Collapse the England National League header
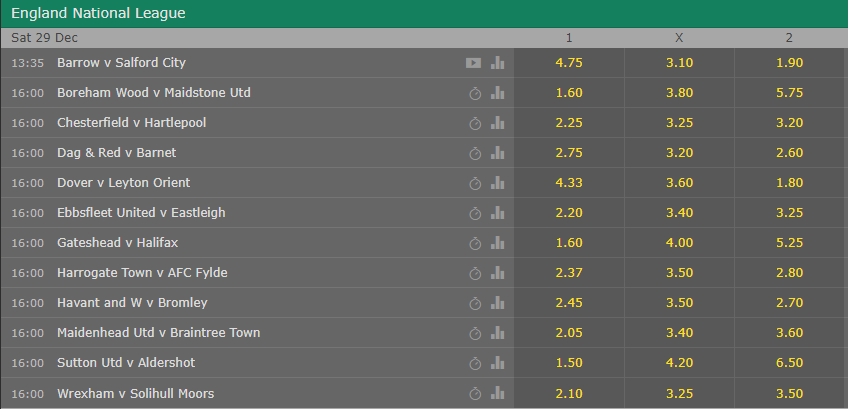 424,14
